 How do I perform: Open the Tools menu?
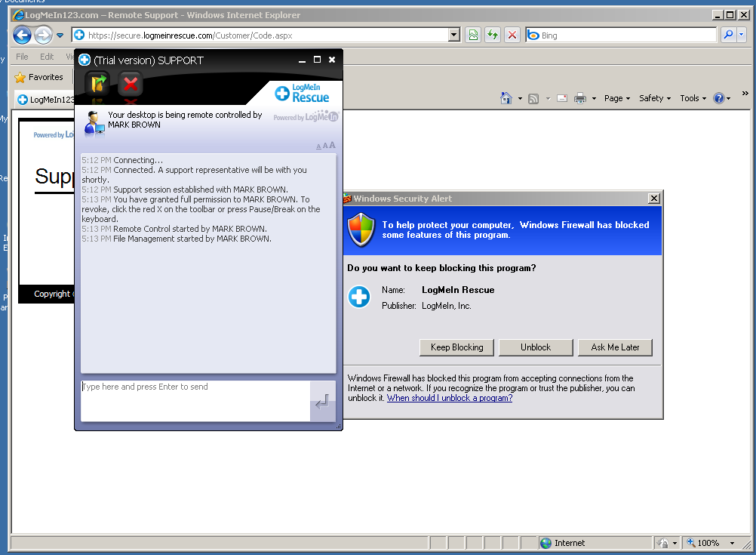pyautogui.click(x=693, y=98)
